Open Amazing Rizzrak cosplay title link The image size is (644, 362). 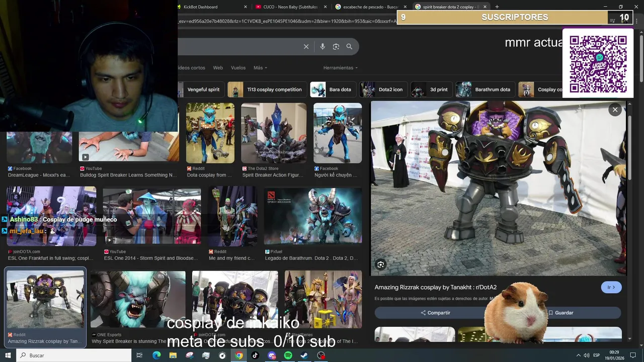pyautogui.click(x=435, y=288)
